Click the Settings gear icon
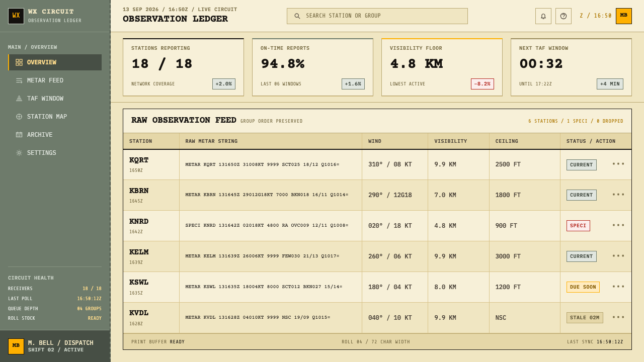 (x=19, y=153)
